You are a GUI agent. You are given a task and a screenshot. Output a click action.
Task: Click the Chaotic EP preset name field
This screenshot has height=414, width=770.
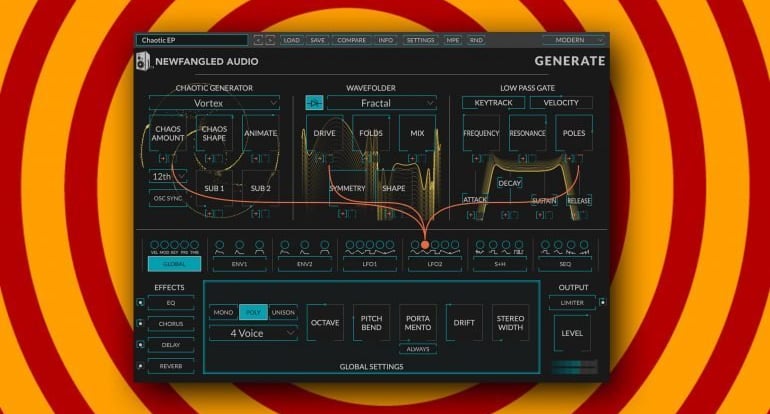192,40
